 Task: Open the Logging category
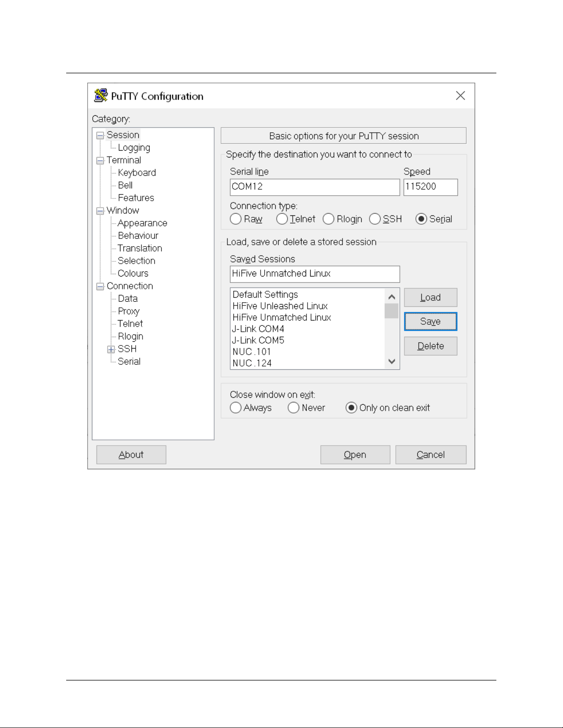coord(134,147)
